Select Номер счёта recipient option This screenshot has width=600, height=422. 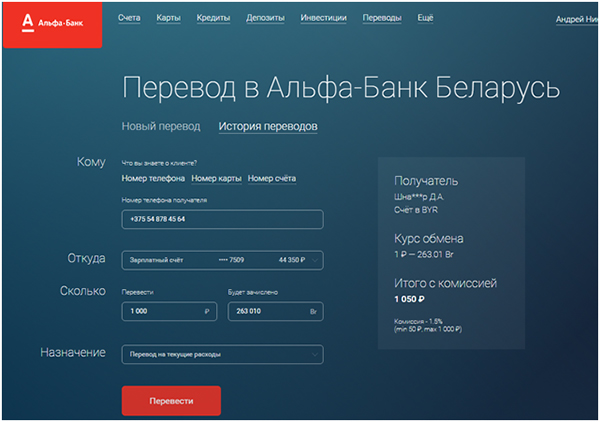[272, 178]
